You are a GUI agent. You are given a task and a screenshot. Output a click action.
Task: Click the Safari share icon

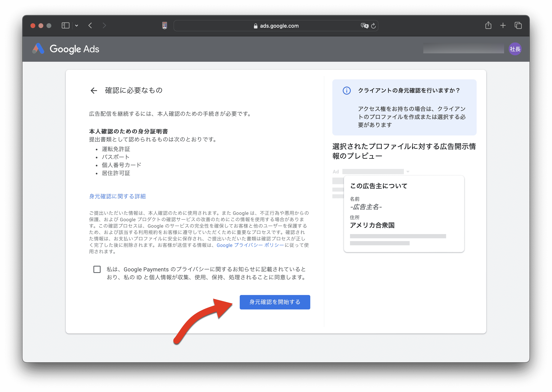[x=488, y=25]
